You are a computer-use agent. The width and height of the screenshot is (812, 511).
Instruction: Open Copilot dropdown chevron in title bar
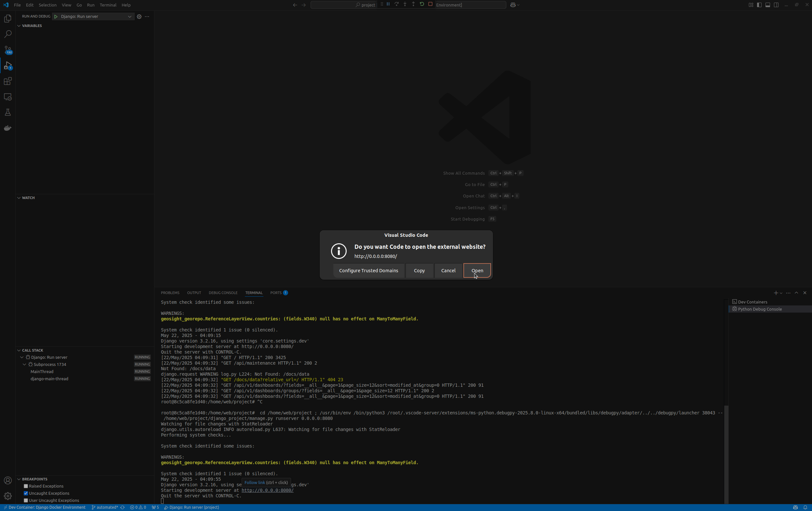pyautogui.click(x=518, y=5)
